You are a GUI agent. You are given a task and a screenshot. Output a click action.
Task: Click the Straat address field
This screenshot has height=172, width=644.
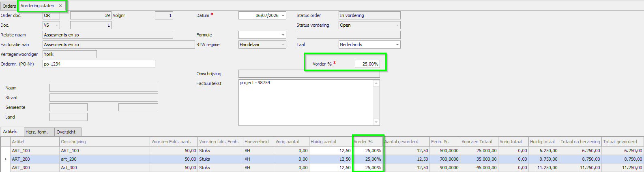104,98
